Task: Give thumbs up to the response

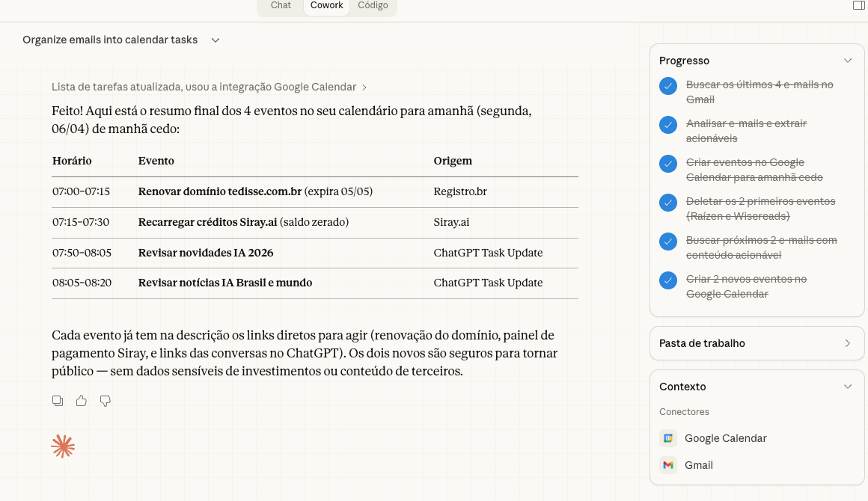Action: click(x=82, y=401)
